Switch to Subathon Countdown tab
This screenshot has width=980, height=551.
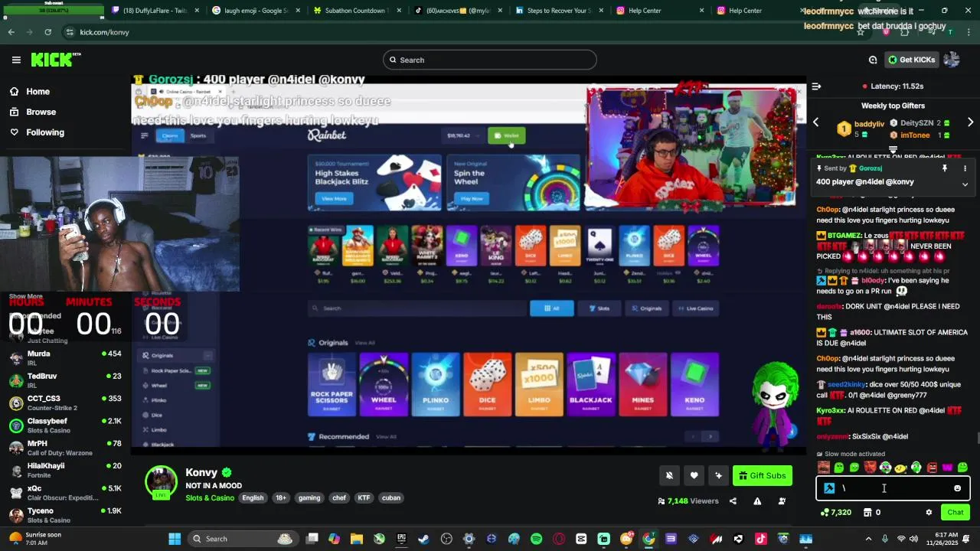tap(356, 11)
